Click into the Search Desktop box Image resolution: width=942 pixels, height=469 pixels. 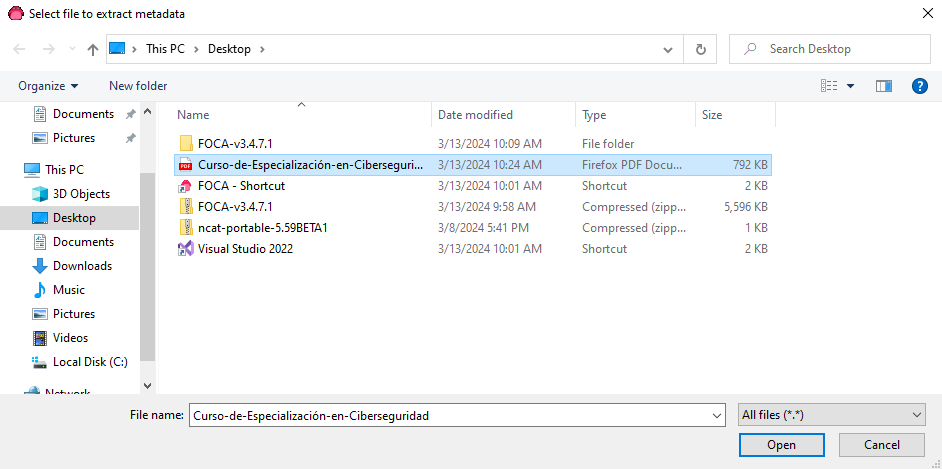[830, 49]
